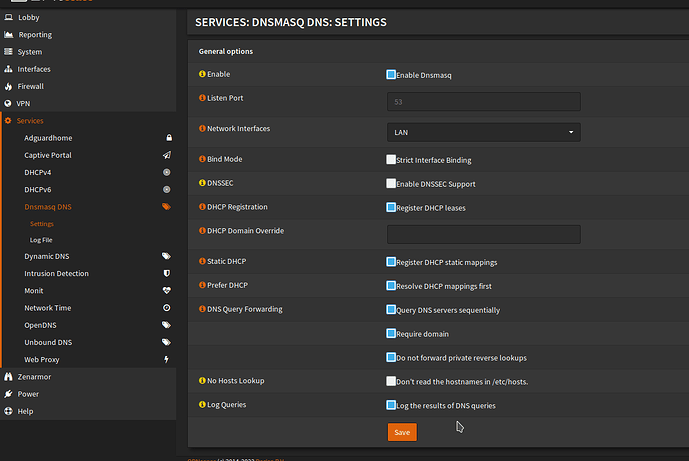The height and width of the screenshot is (461, 689).
Task: Click the Unbound DNS tags icon
Action: (x=166, y=342)
